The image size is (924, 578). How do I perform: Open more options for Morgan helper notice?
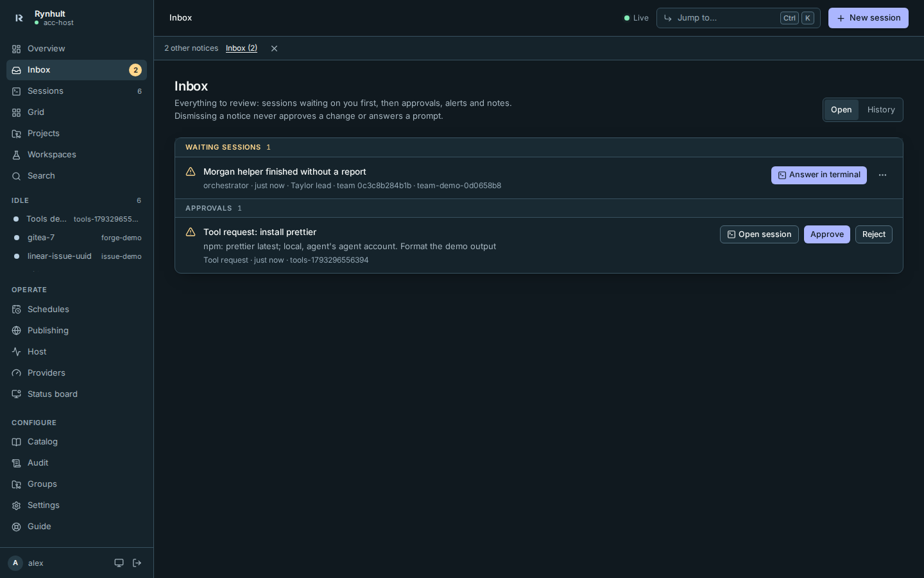[882, 175]
